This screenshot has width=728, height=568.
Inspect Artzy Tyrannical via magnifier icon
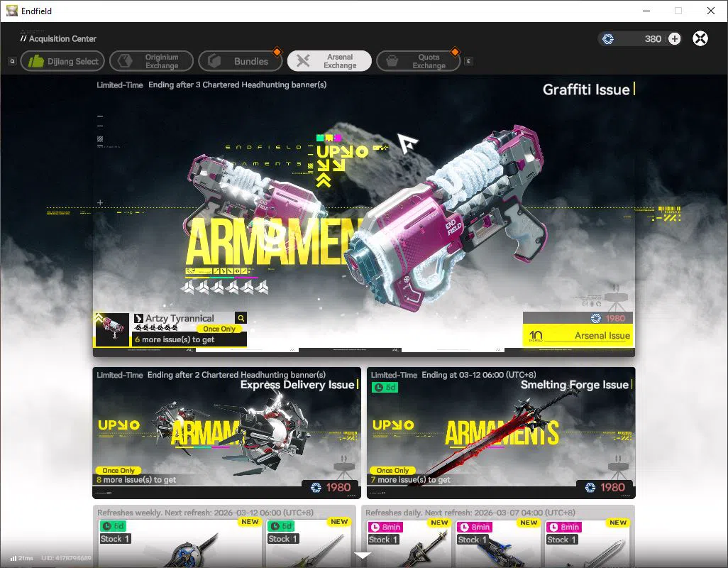pos(241,318)
